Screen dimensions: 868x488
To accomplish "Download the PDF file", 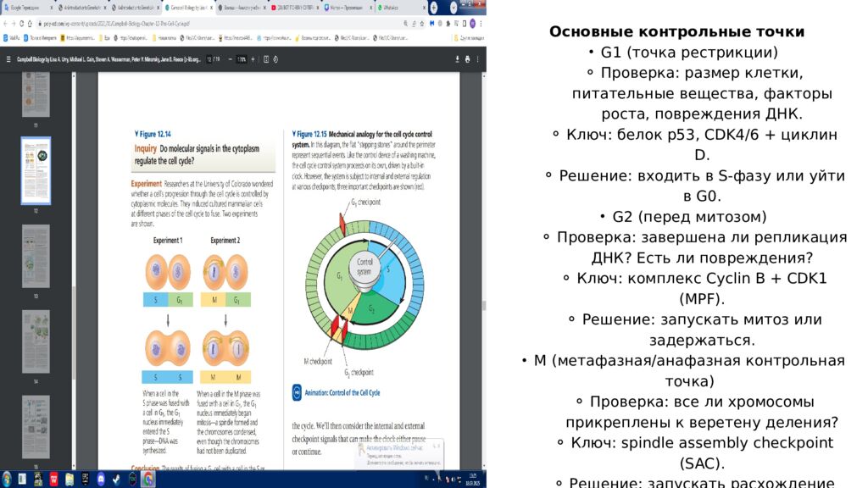I will tap(458, 59).
